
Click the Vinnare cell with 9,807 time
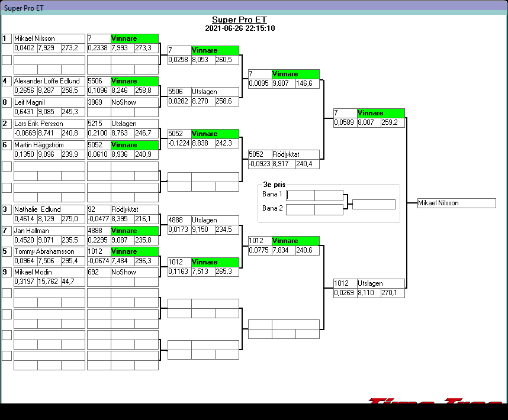pos(295,75)
